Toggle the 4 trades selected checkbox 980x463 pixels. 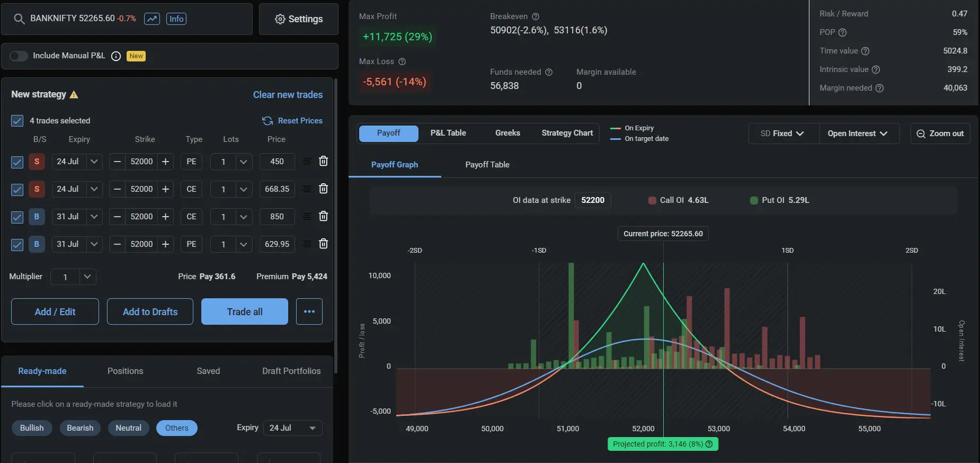coord(17,121)
